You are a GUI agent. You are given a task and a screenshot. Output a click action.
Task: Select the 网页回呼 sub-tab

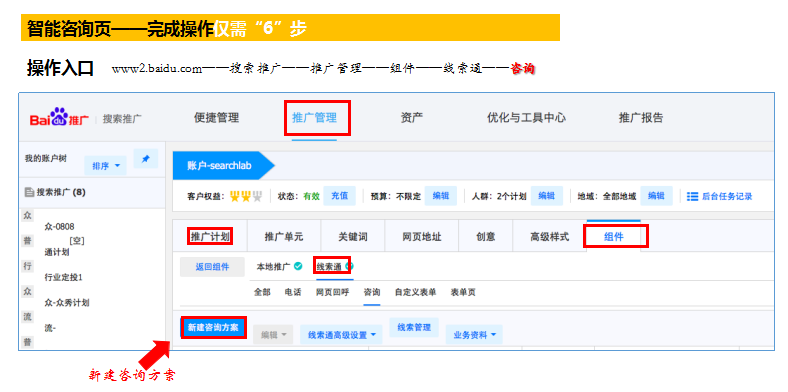click(332, 292)
